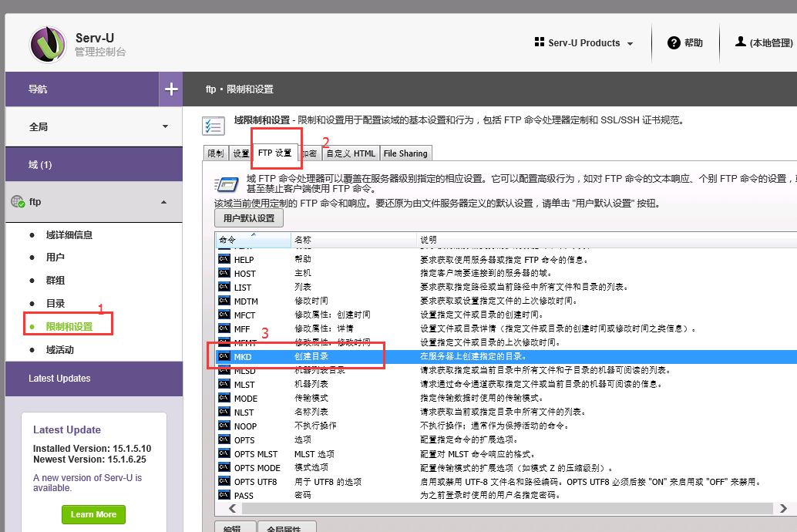Open the File Sharing tab

coord(405,153)
